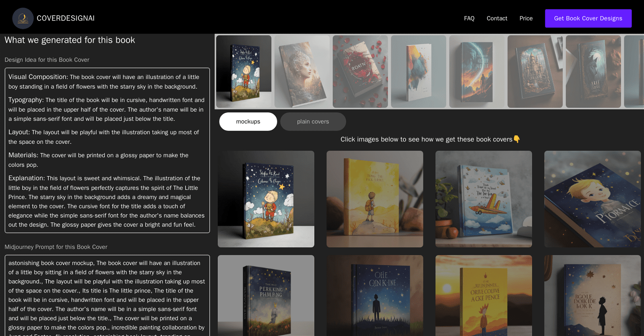
Task: Select the wolf cover carousel thumbnail
Action: pos(593,71)
